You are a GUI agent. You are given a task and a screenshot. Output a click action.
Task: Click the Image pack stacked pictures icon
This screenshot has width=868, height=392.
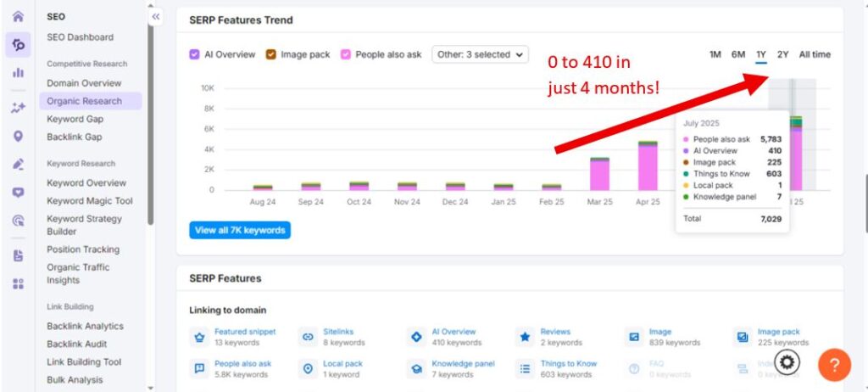pyautogui.click(x=743, y=337)
